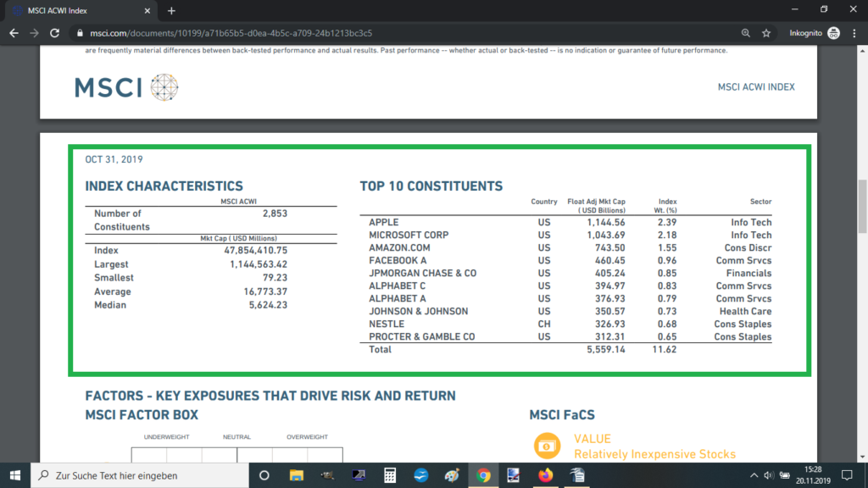Click MICROSOFT CORP in the constituents table
868x488 pixels.
click(409, 236)
